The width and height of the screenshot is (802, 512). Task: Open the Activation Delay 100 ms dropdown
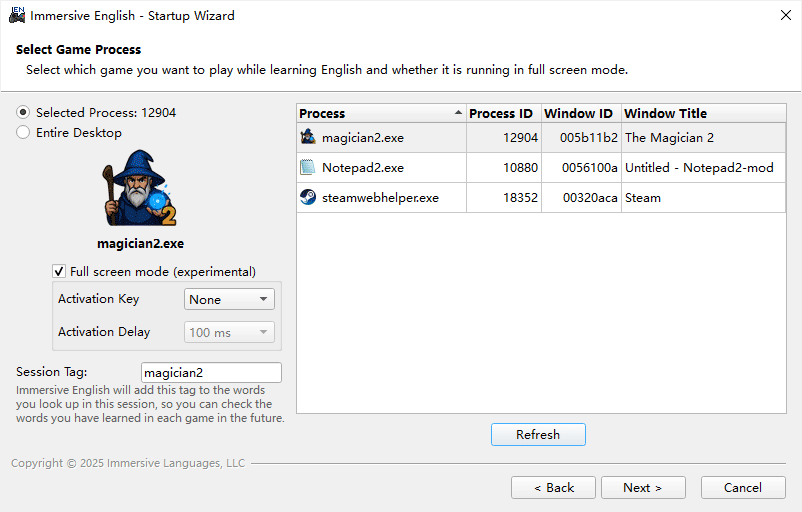click(229, 332)
